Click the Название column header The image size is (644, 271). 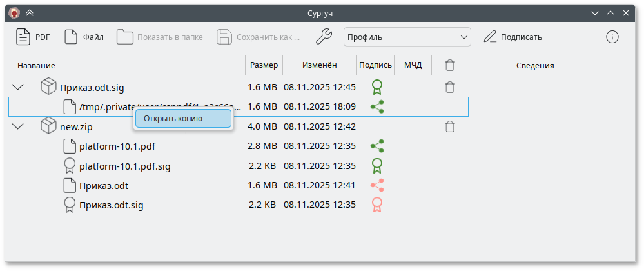36,65
